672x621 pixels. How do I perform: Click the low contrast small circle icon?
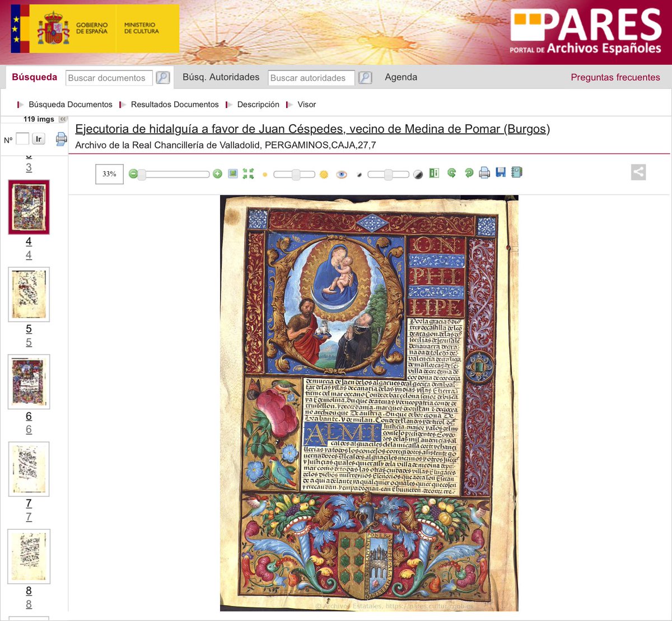coord(359,175)
